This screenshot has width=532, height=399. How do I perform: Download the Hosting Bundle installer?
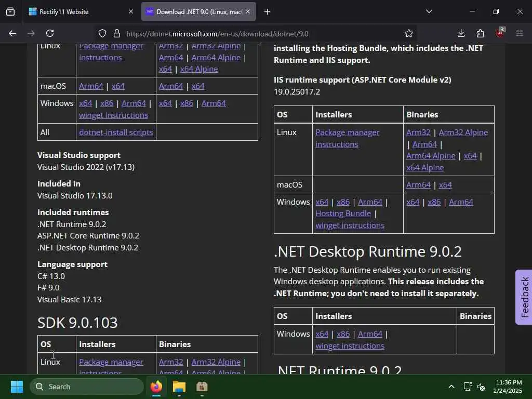343,214
